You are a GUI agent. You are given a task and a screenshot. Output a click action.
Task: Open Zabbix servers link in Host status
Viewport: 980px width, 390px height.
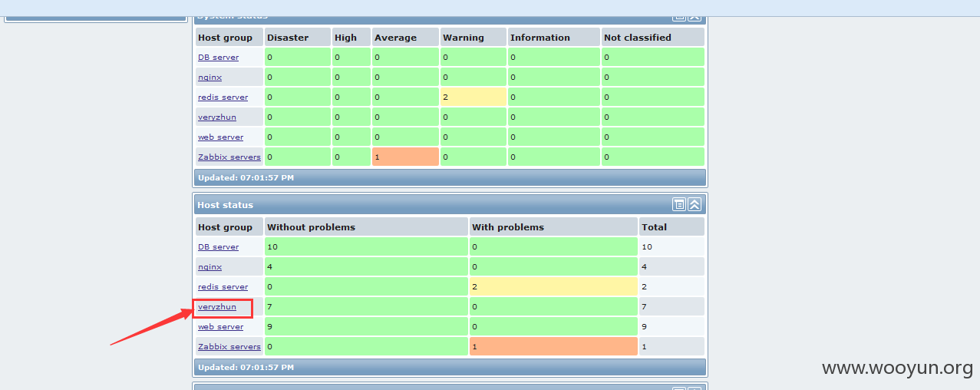click(x=229, y=347)
